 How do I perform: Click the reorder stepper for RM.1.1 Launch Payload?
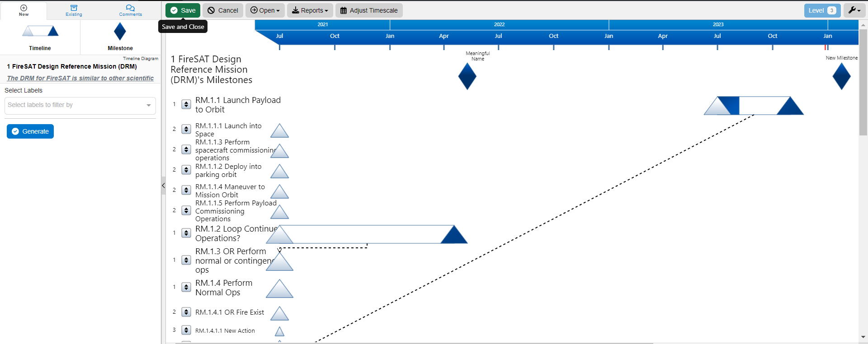[x=186, y=104]
